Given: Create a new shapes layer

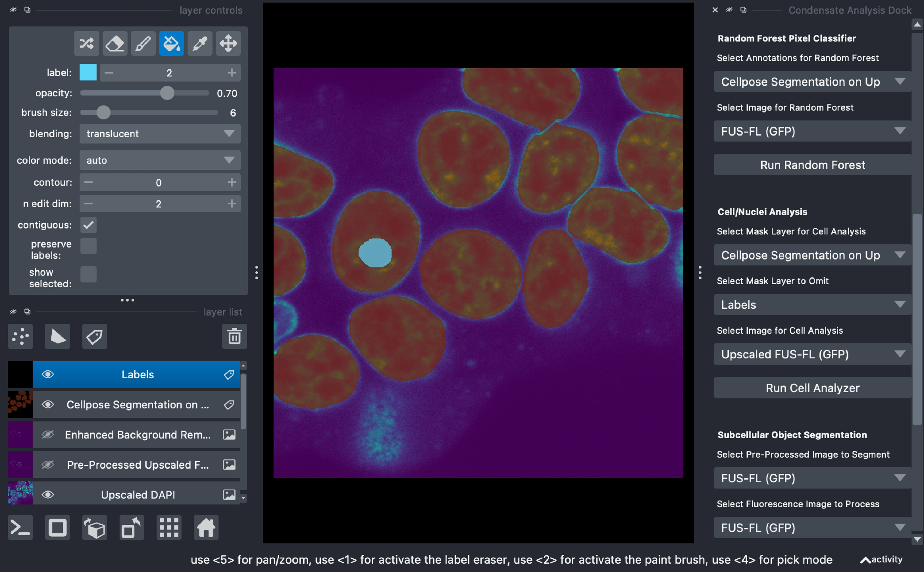Looking at the screenshot, I should click(x=57, y=336).
